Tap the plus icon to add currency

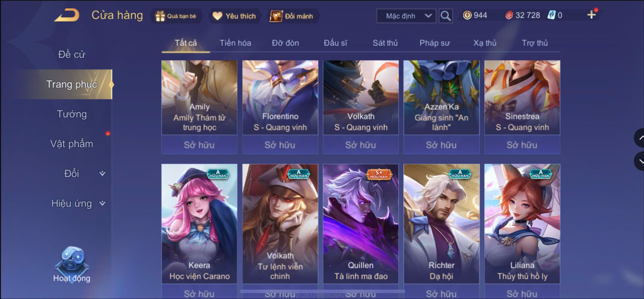(x=592, y=15)
